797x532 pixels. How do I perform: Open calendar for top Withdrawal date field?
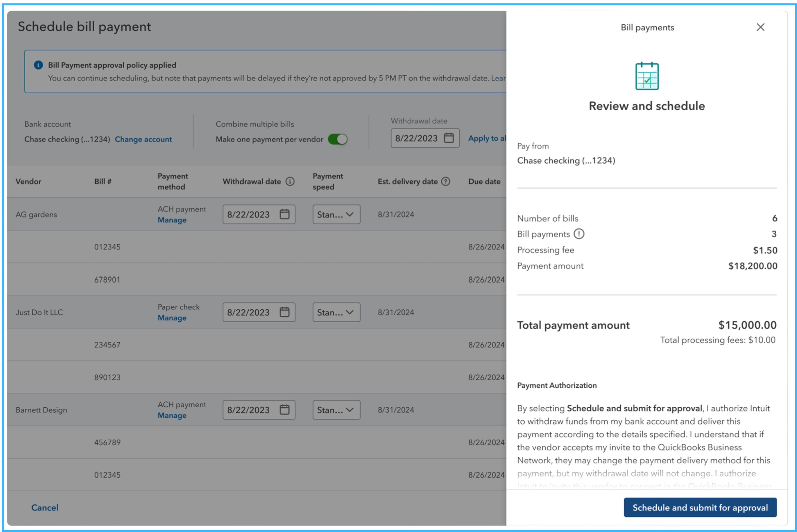click(449, 138)
